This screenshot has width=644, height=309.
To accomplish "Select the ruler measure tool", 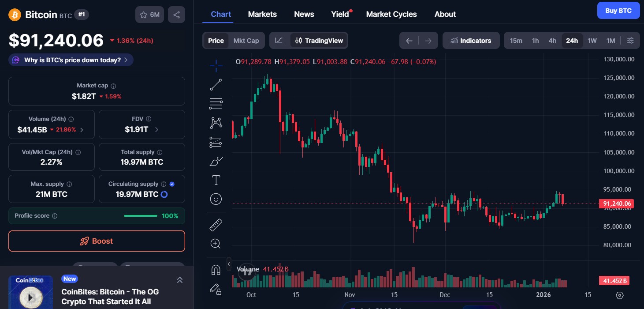I will (216, 224).
